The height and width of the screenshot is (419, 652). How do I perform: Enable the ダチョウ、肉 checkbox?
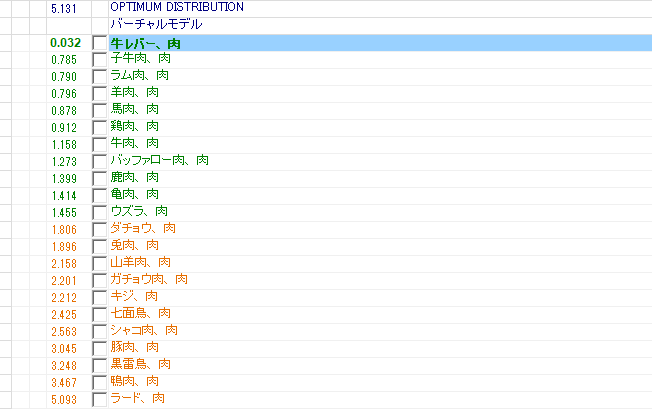pyautogui.click(x=99, y=230)
